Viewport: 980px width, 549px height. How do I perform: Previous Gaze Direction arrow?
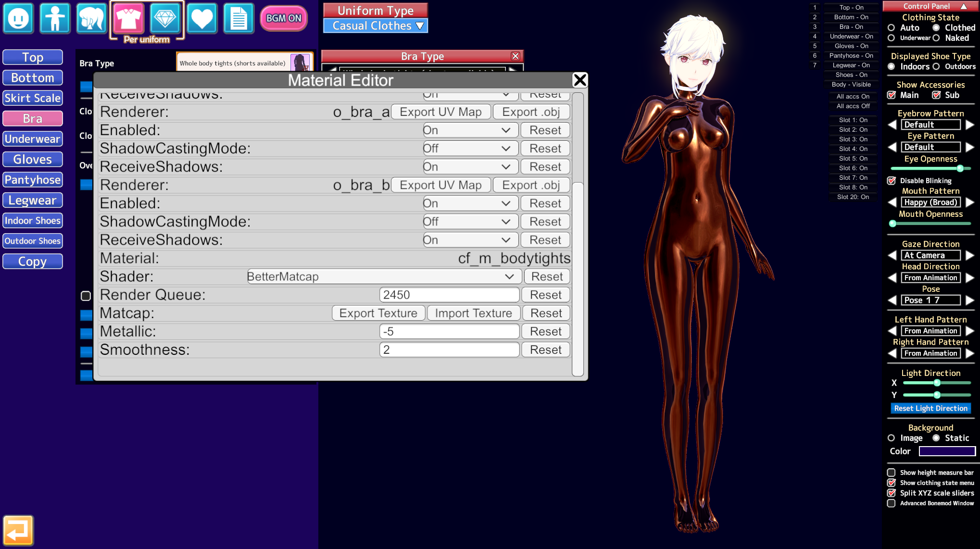892,255
